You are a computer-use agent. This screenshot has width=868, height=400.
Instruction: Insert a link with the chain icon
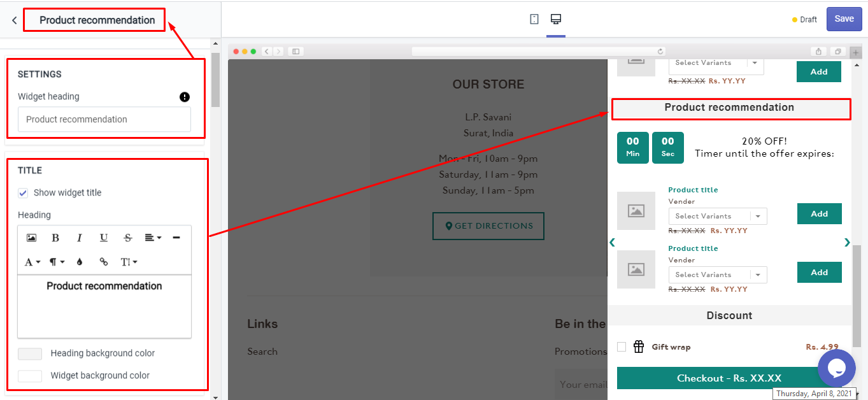point(104,262)
